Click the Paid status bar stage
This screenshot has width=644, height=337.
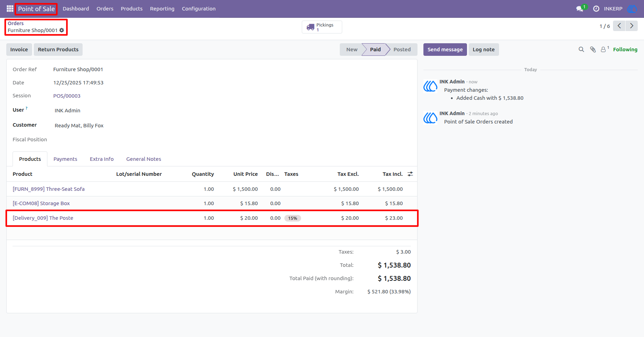375,50
